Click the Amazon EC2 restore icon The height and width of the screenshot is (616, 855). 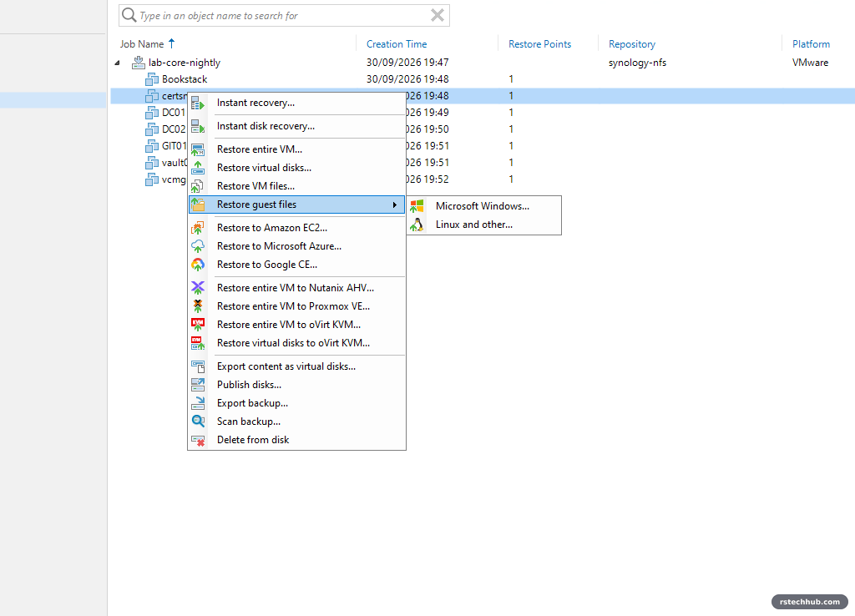[198, 228]
